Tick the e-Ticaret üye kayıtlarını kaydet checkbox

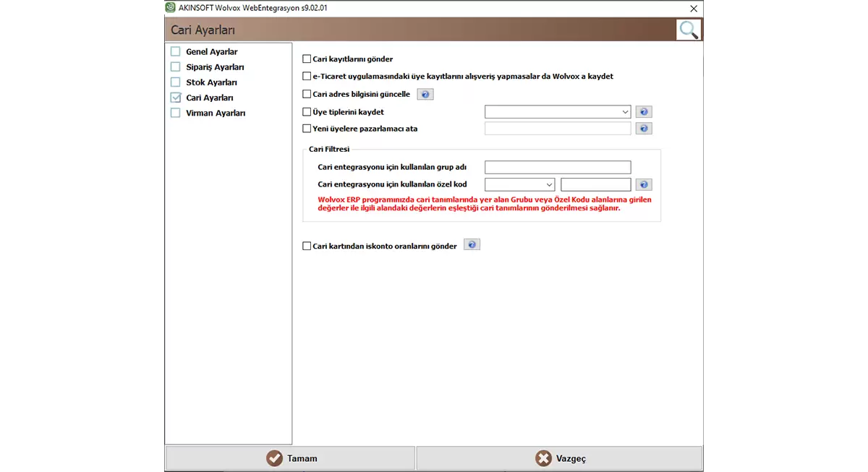[307, 76]
